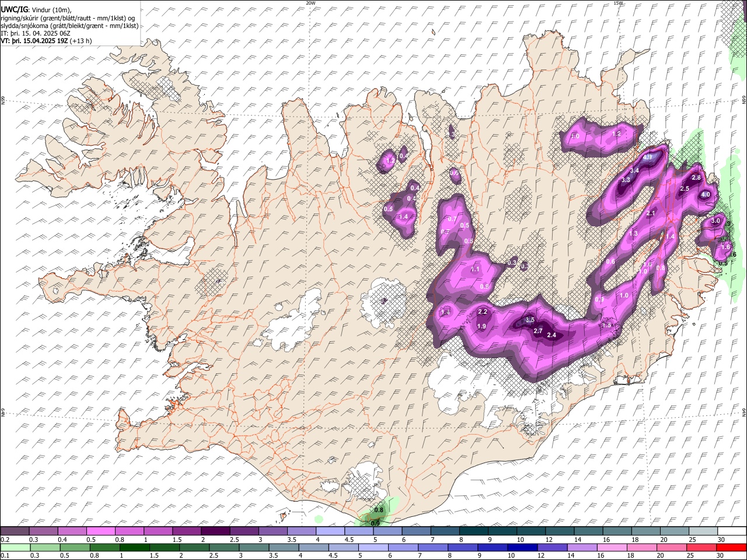This screenshot has height=560, width=747.
Task: Click the valid time 'VT: þri. 15.04.2025 19Z'
Action: point(34,41)
